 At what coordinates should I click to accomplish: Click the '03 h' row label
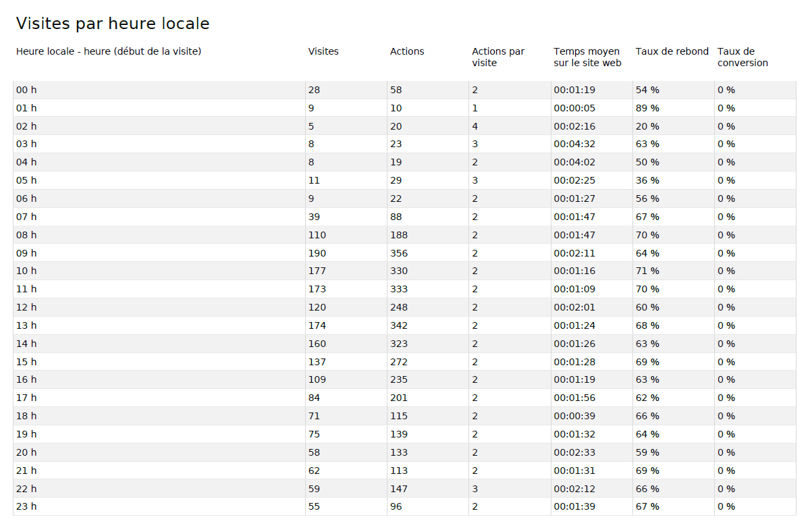click(26, 144)
